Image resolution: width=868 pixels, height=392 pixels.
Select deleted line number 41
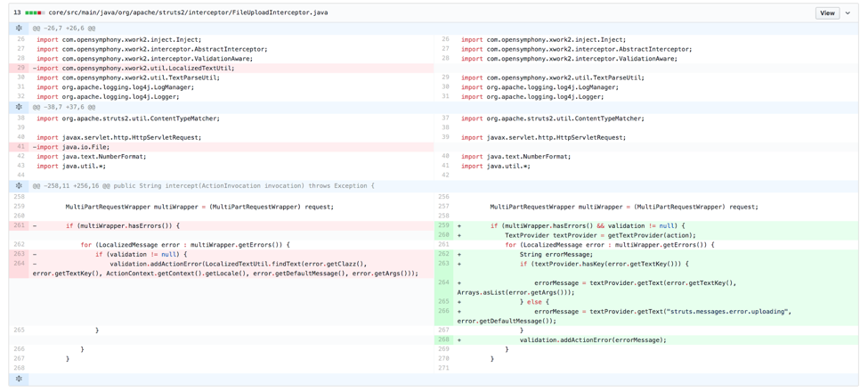click(20, 147)
